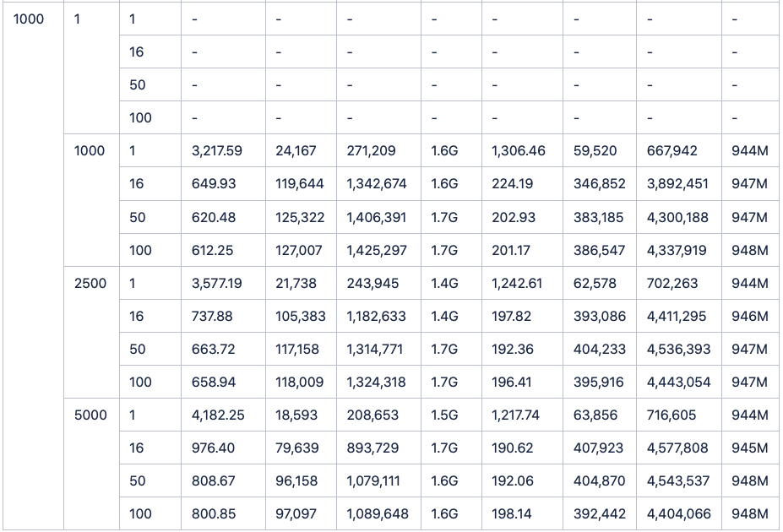Select the 2500 row group cell
The image size is (783, 532).
(x=90, y=284)
